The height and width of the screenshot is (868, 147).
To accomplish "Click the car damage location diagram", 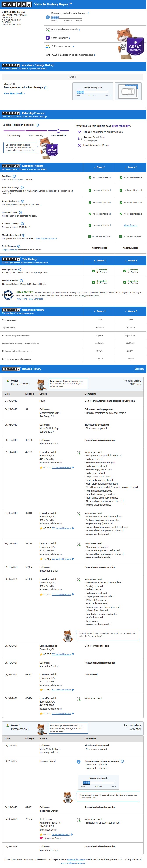I will (x=128, y=91).
